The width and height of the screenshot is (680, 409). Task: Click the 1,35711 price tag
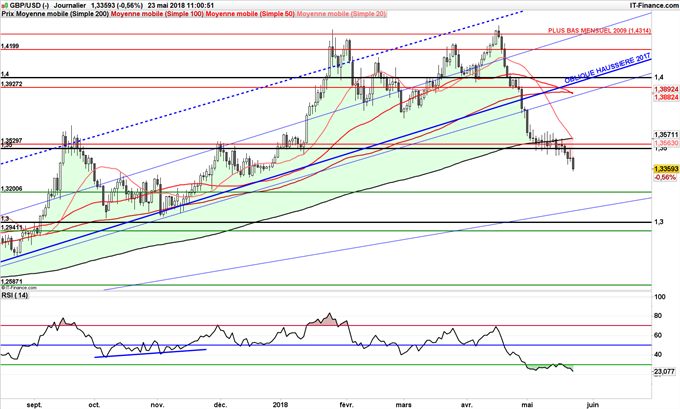[x=666, y=134]
